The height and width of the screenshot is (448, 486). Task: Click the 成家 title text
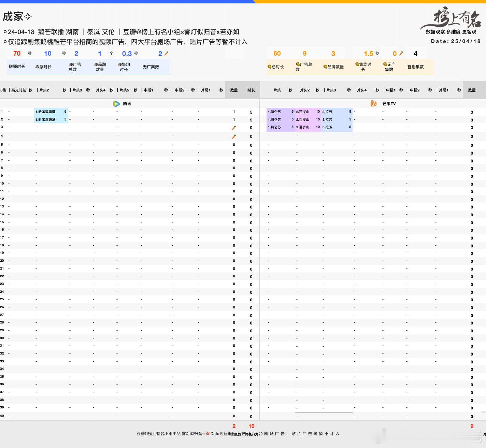13,16
